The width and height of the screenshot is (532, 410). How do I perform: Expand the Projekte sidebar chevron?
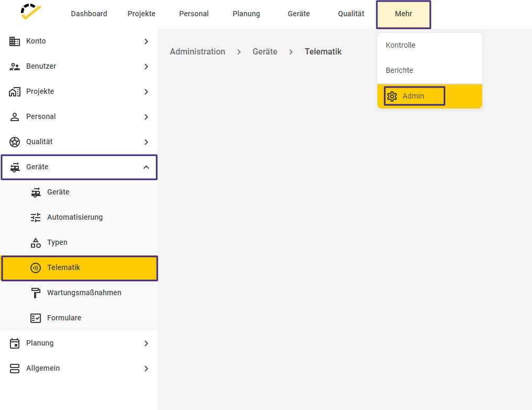point(146,92)
